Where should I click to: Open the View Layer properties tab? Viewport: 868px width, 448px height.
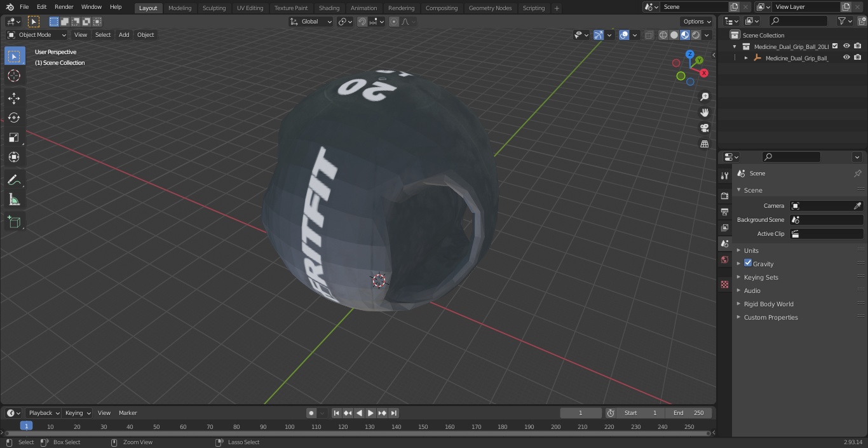point(724,227)
